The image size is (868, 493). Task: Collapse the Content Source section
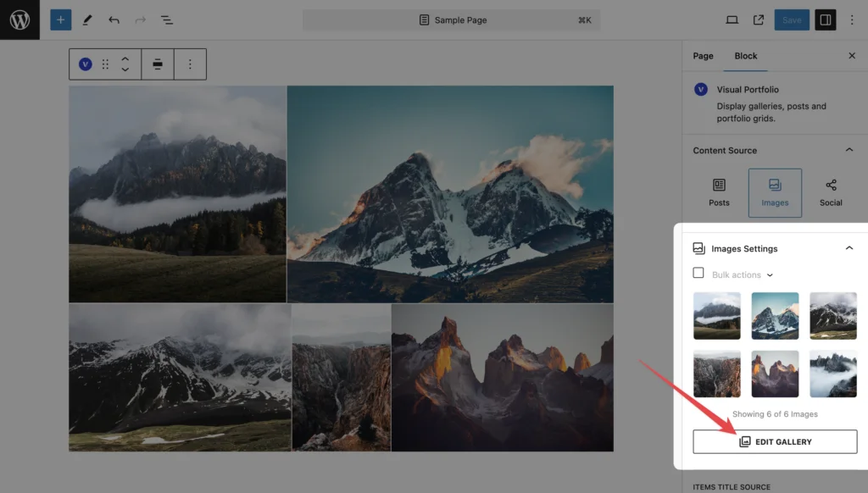(x=849, y=150)
